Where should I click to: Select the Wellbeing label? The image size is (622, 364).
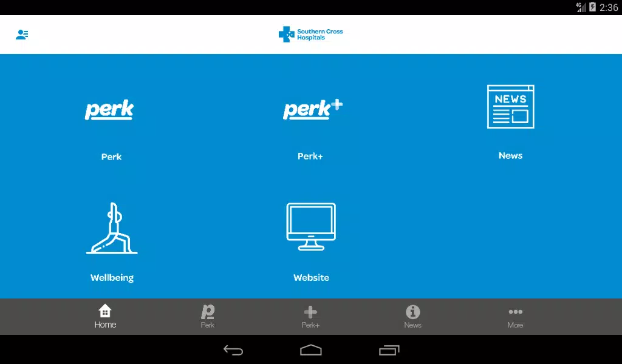point(112,278)
